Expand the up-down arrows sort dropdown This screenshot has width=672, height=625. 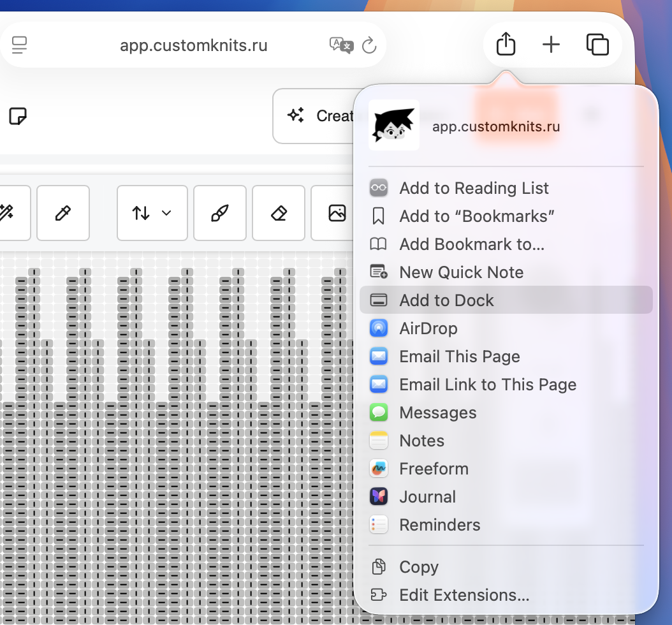click(x=152, y=213)
